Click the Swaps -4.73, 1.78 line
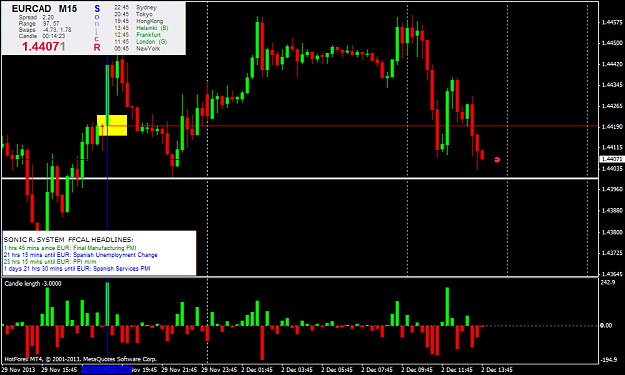Image resolution: width=625 pixels, height=375 pixels. click(45, 30)
